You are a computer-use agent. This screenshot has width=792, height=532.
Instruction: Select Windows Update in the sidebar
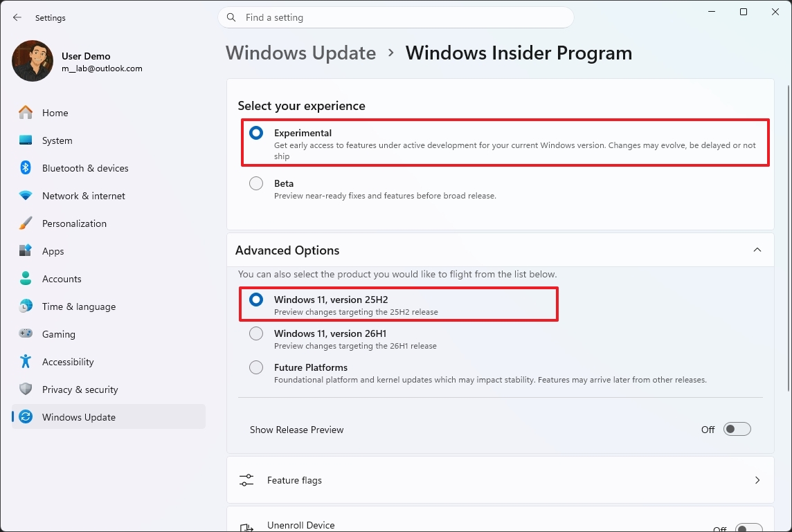click(109, 417)
